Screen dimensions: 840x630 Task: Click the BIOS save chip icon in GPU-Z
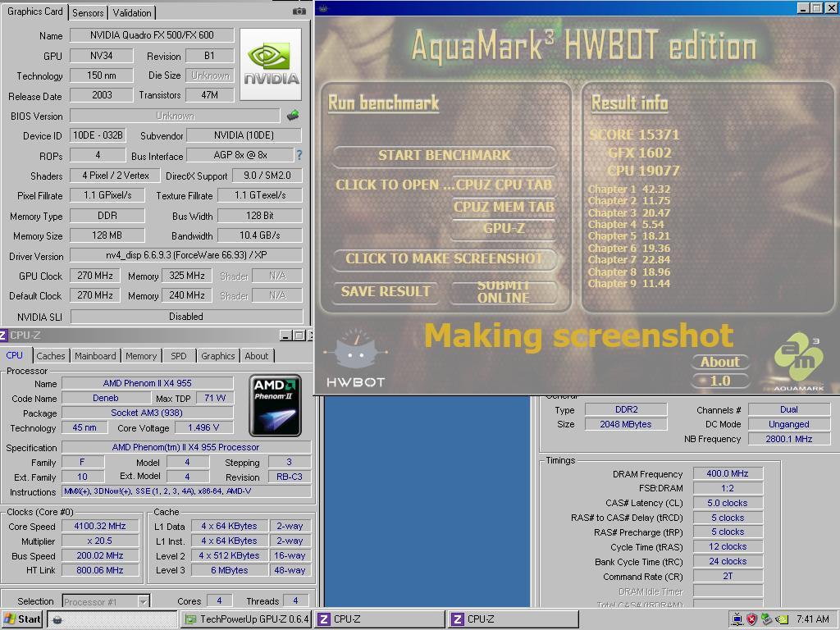293,115
